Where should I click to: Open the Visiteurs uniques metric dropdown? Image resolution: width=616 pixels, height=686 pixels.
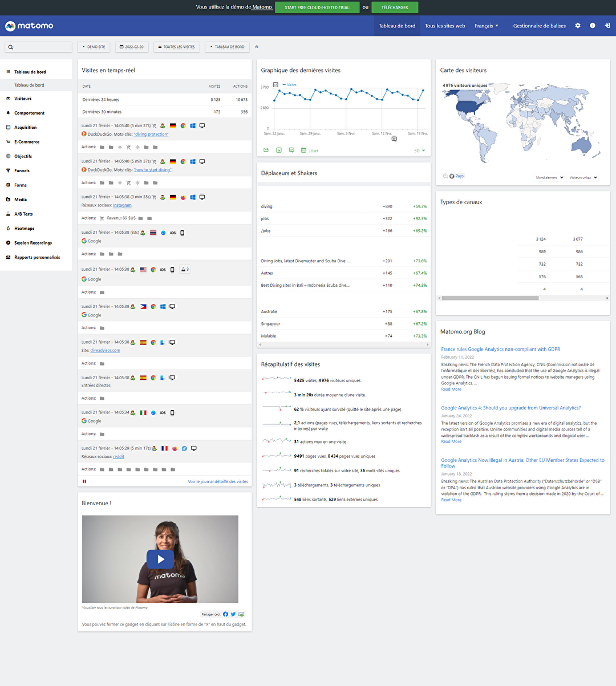click(x=583, y=177)
